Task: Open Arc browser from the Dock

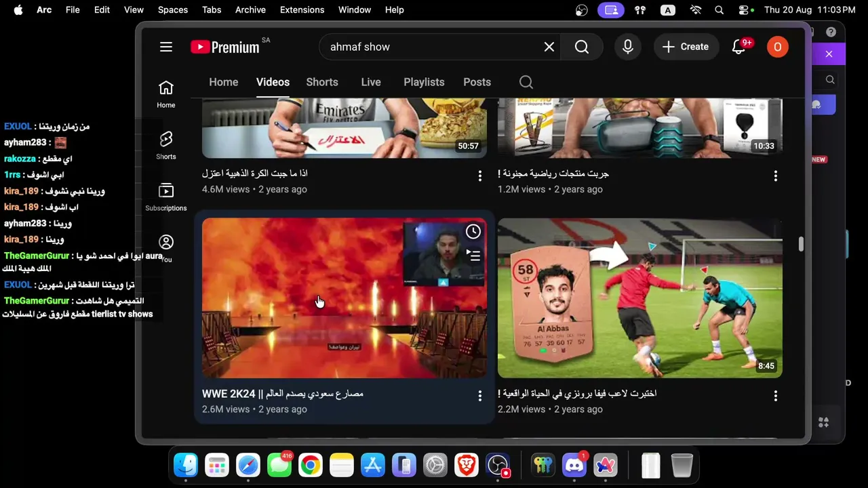Action: [x=606, y=465]
